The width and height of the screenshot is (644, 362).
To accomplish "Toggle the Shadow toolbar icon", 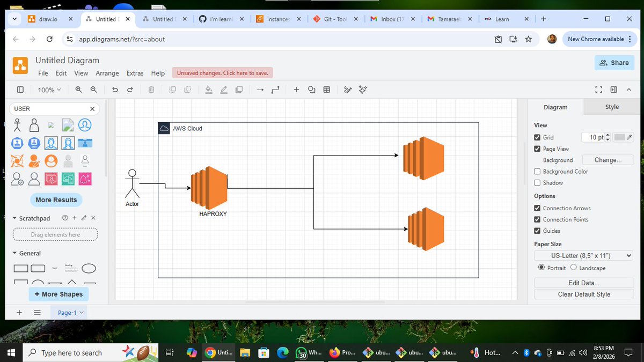I will click(239, 90).
